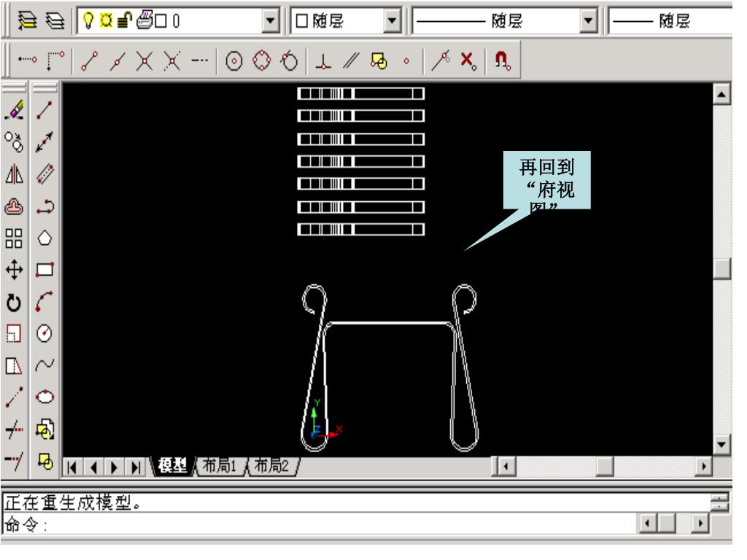Select the Extend tool
Viewport: 747px width, 560px height.
[15, 461]
